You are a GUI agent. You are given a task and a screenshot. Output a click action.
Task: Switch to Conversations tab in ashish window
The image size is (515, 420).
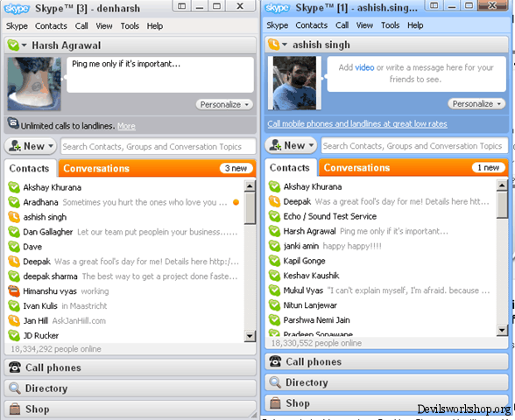(413, 168)
